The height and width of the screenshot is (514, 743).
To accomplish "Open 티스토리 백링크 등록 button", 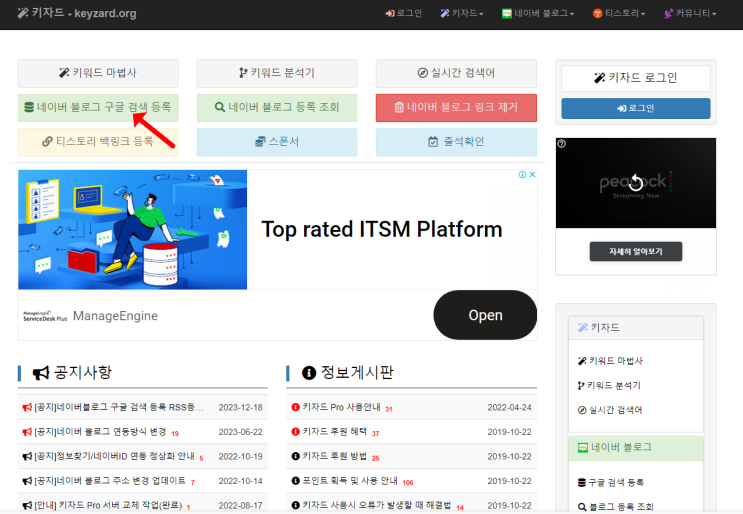I will [x=98, y=142].
